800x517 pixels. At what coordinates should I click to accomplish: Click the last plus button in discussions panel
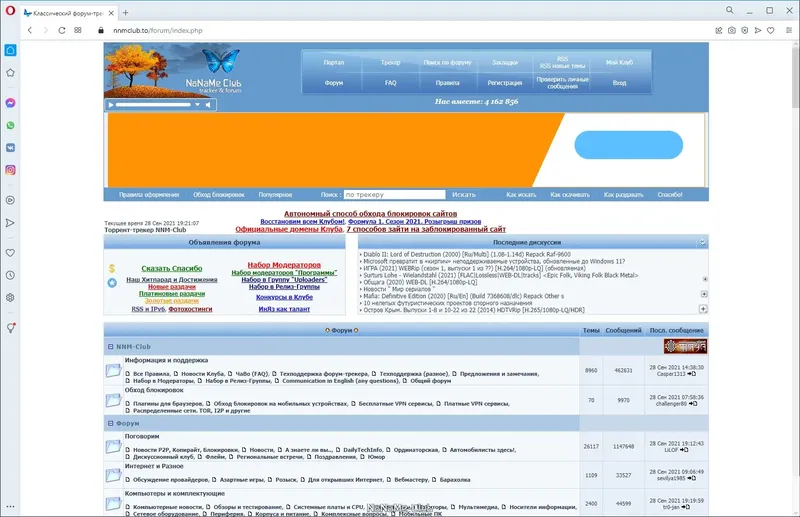pos(703,309)
